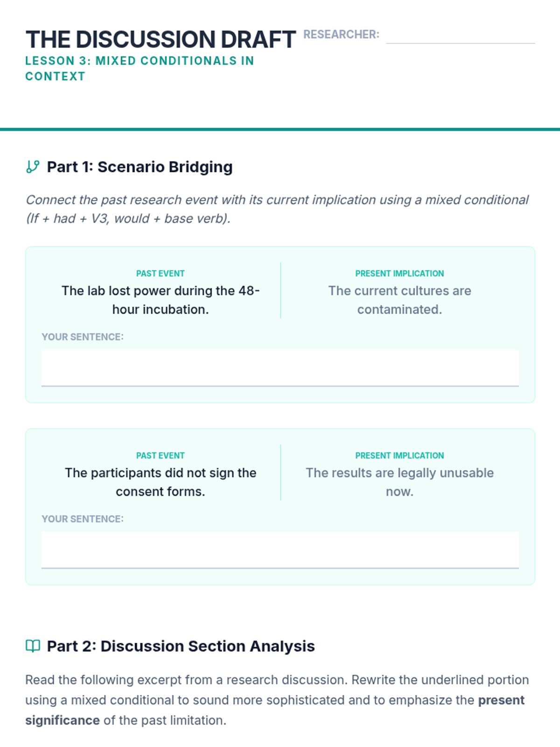Viewport: 560px width, 747px height.
Task: Click the "Part 1: Scenario Bridging" heading
Action: pyautogui.click(x=140, y=167)
